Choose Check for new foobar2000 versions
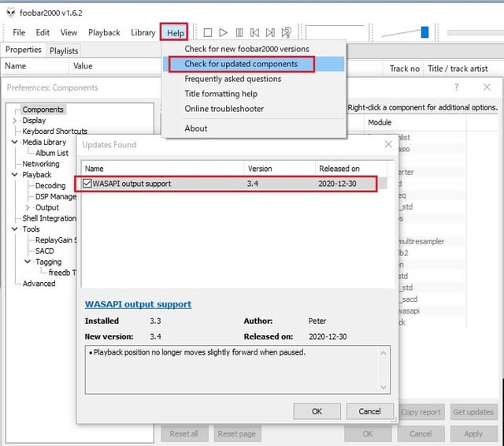This screenshot has height=446, width=504. click(x=246, y=49)
